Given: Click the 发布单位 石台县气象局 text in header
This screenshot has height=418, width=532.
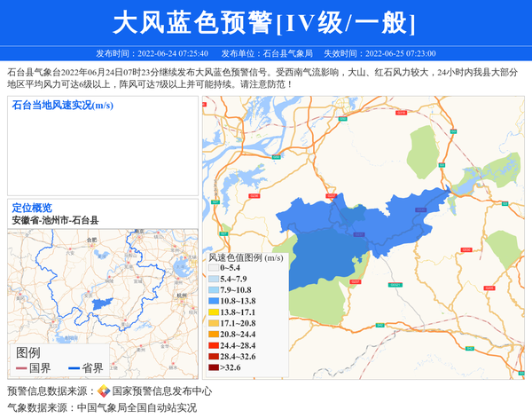Looking at the screenshot, I should point(267,53).
